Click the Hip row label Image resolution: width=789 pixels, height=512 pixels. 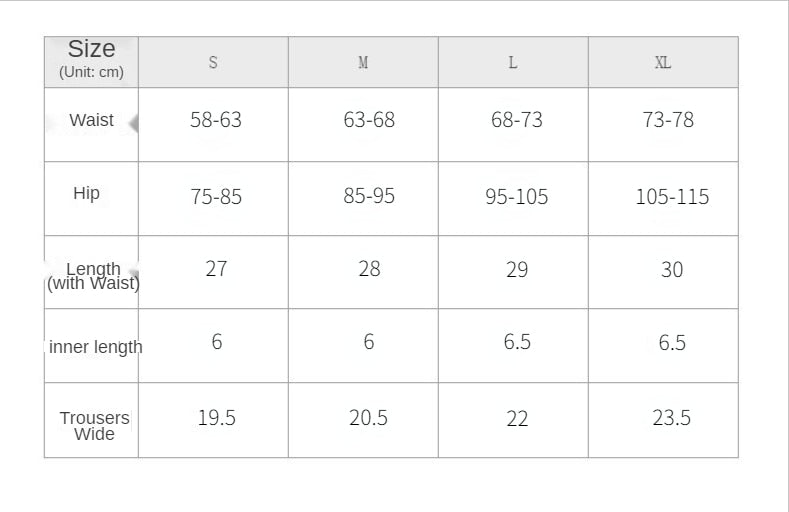tap(87, 193)
